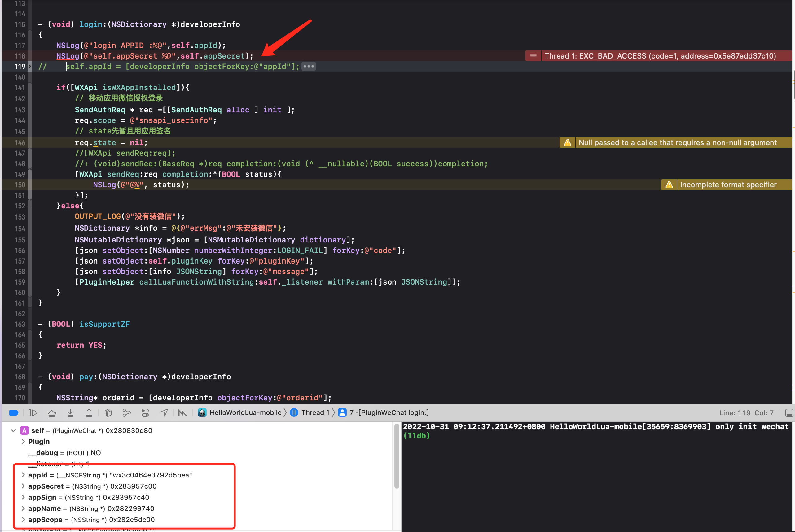The width and height of the screenshot is (795, 532).
Task: Expand the appSecret variable row
Action: 23,486
